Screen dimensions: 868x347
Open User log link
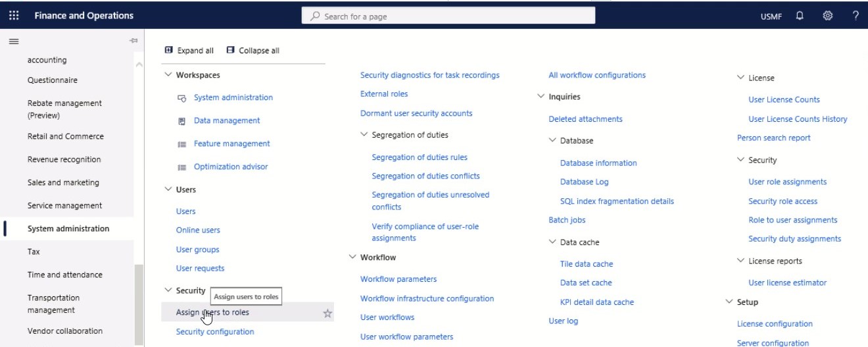pyautogui.click(x=564, y=321)
